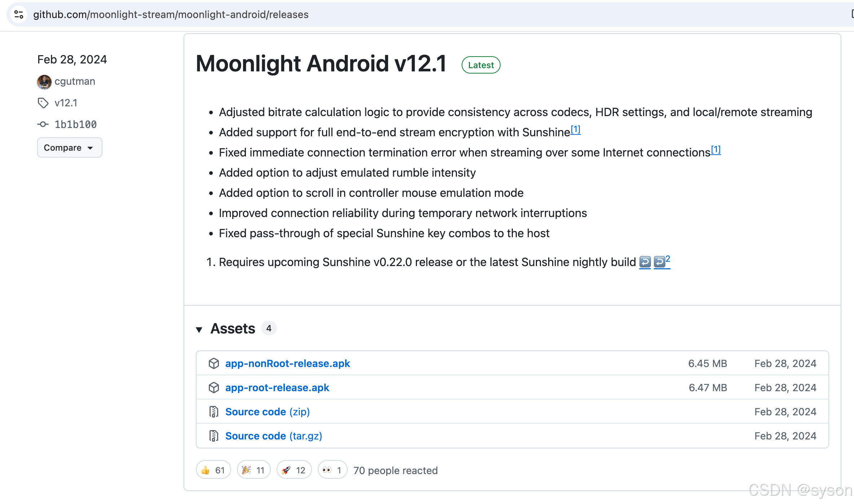Open the 1b1b100 commit link
Screen dimensions: 854x504
click(x=75, y=124)
